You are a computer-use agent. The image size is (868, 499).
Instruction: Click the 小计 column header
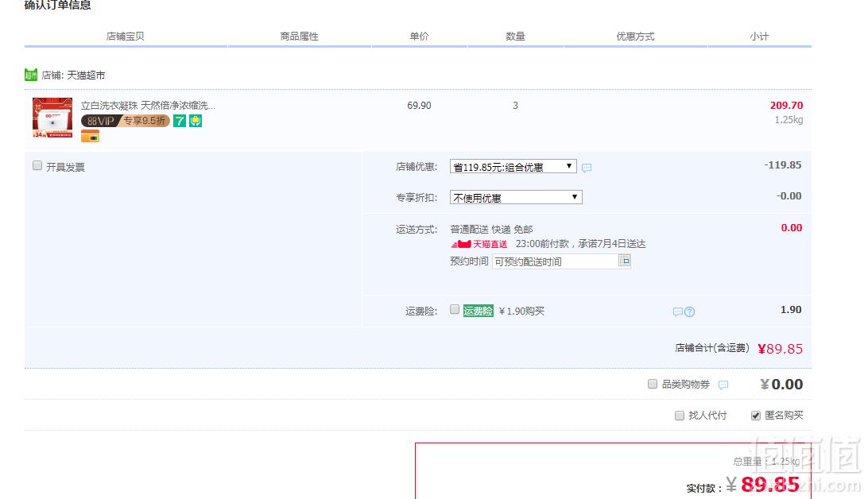(x=760, y=36)
